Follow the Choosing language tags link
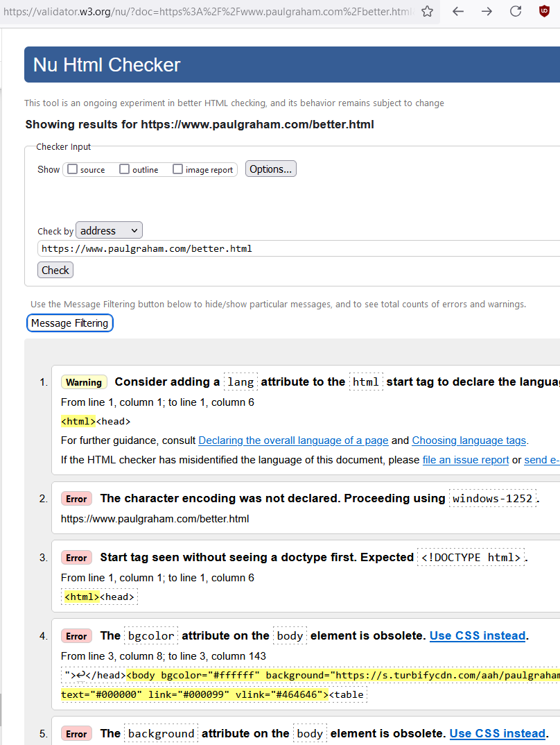The width and height of the screenshot is (560, 745). [x=469, y=440]
